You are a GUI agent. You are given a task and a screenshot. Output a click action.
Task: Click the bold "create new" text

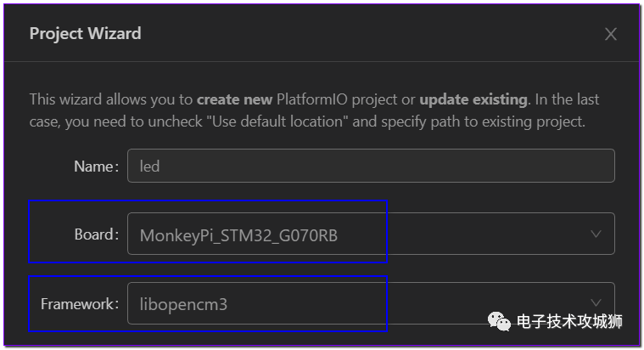click(234, 99)
